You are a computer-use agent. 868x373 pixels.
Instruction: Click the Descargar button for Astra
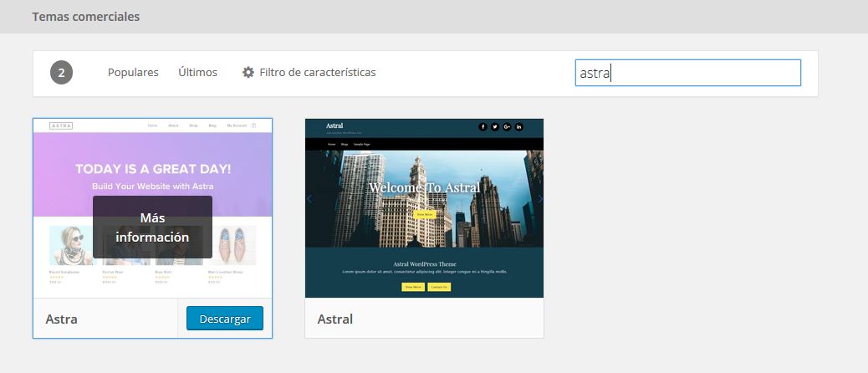click(x=225, y=319)
